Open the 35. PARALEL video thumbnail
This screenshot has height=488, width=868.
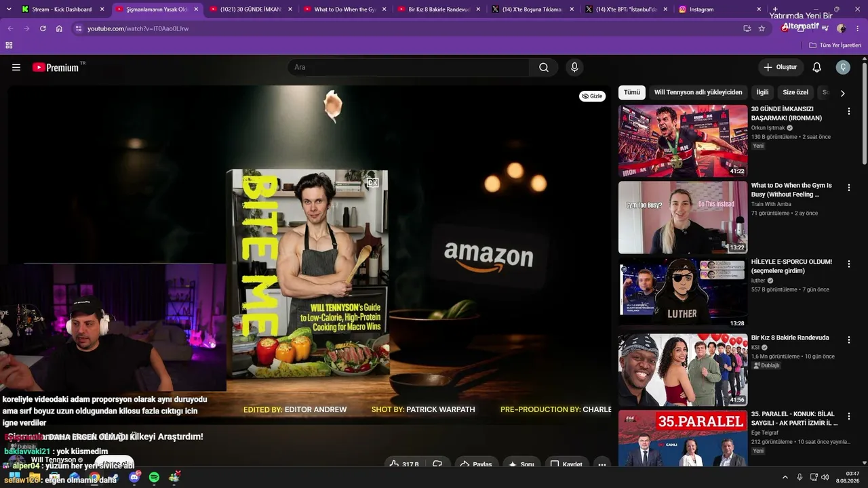pos(683,438)
